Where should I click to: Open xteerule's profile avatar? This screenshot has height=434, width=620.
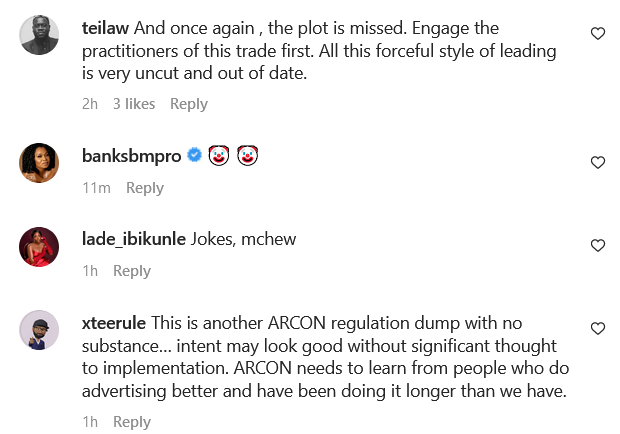[x=40, y=330]
